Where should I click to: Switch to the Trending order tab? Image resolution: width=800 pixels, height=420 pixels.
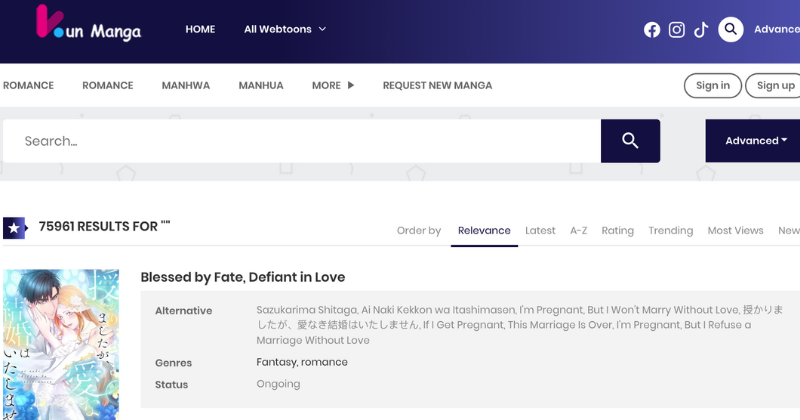click(670, 231)
